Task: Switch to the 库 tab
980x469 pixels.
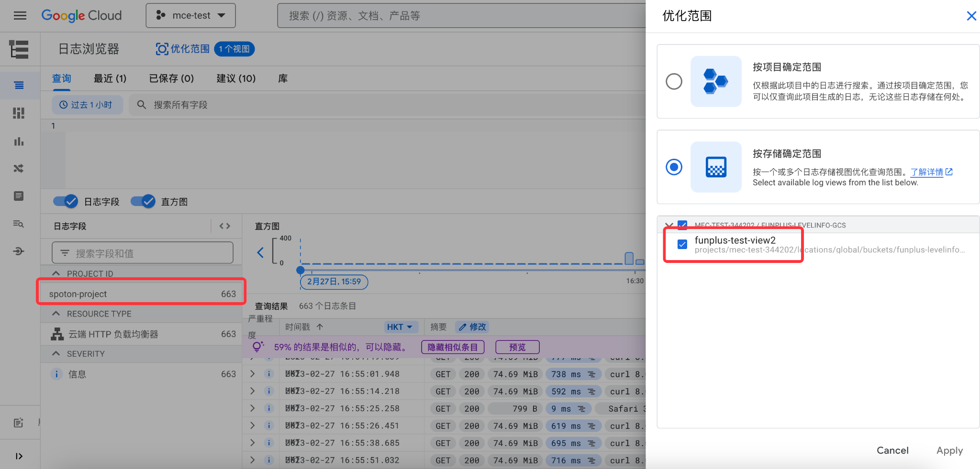Action: click(x=283, y=78)
